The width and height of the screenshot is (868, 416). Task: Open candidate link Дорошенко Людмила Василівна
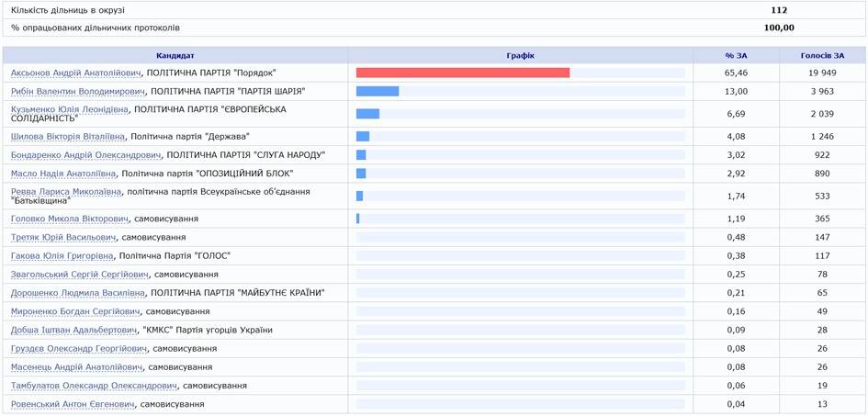coord(79,293)
